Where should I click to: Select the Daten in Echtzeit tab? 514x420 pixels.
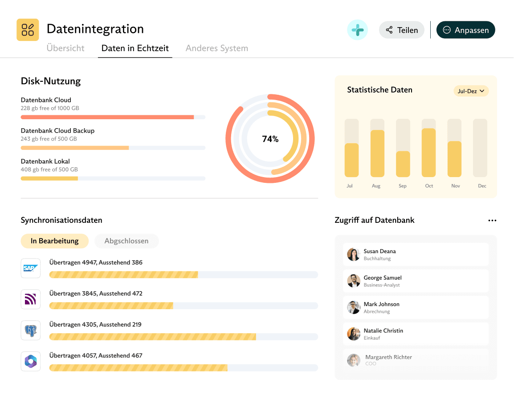click(x=135, y=48)
